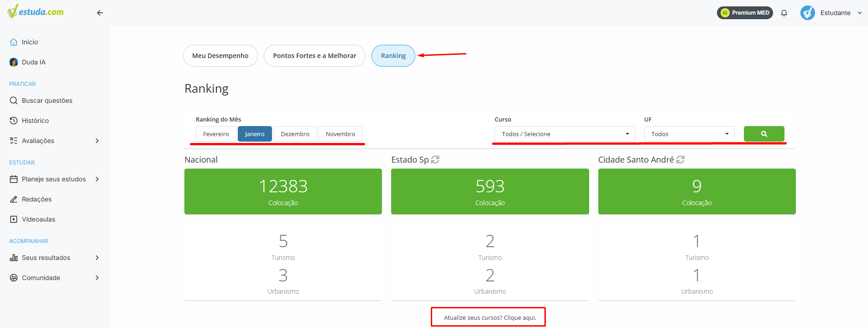Switch to Meu Desempenho tab
The height and width of the screenshot is (328, 868).
click(x=220, y=56)
